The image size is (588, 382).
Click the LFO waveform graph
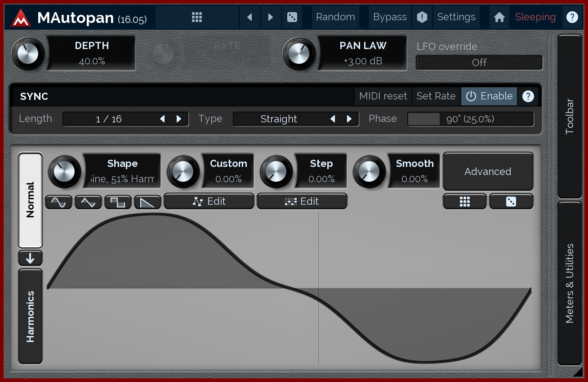pos(289,288)
